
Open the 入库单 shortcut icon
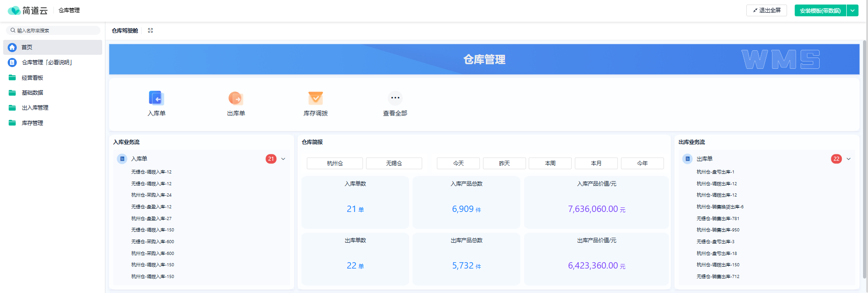coord(156,98)
